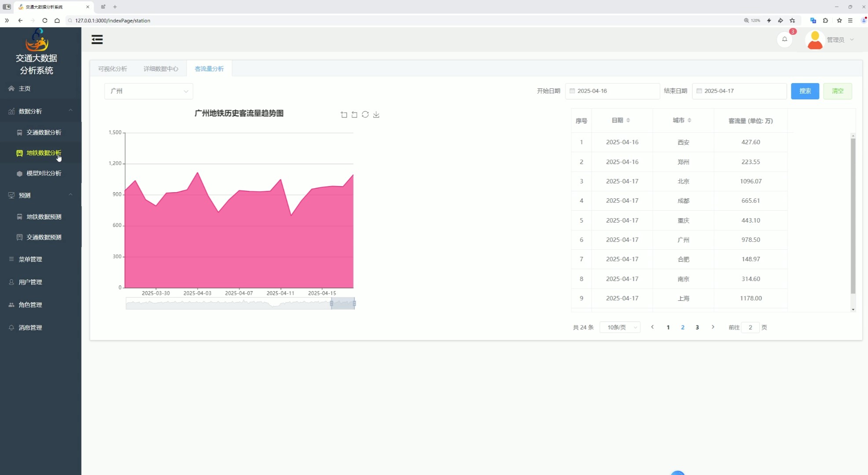The height and width of the screenshot is (475, 868).
Task: Open the notification bell
Action: [784, 40]
